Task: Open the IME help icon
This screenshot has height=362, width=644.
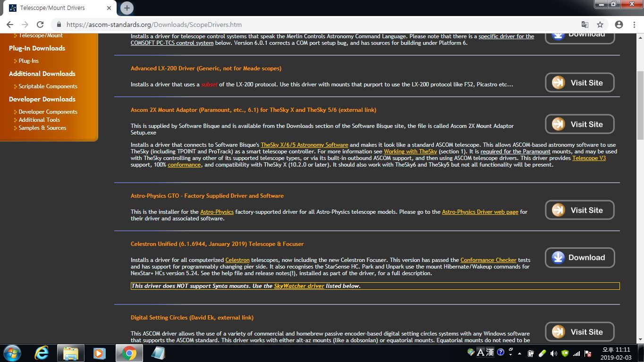Action: point(500,352)
